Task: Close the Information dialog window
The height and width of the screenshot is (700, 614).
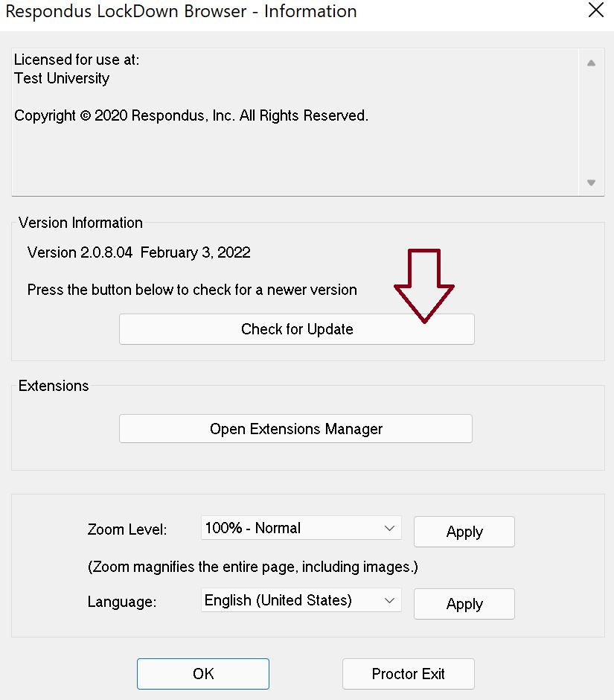Action: (595, 10)
